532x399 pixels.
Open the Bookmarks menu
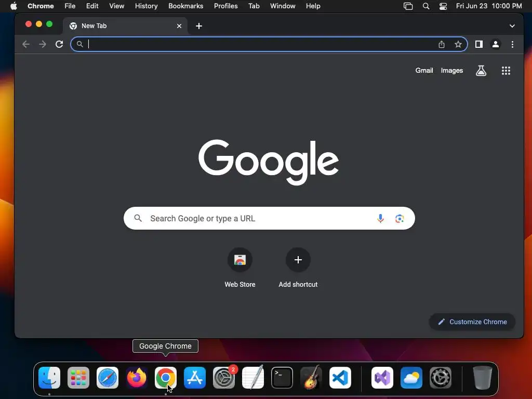pos(185,6)
